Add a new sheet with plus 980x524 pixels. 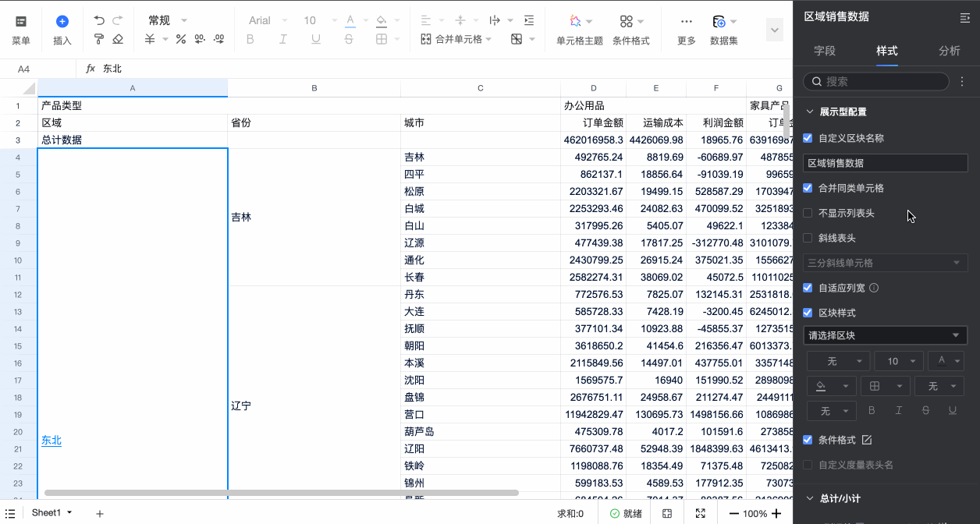(x=100, y=513)
